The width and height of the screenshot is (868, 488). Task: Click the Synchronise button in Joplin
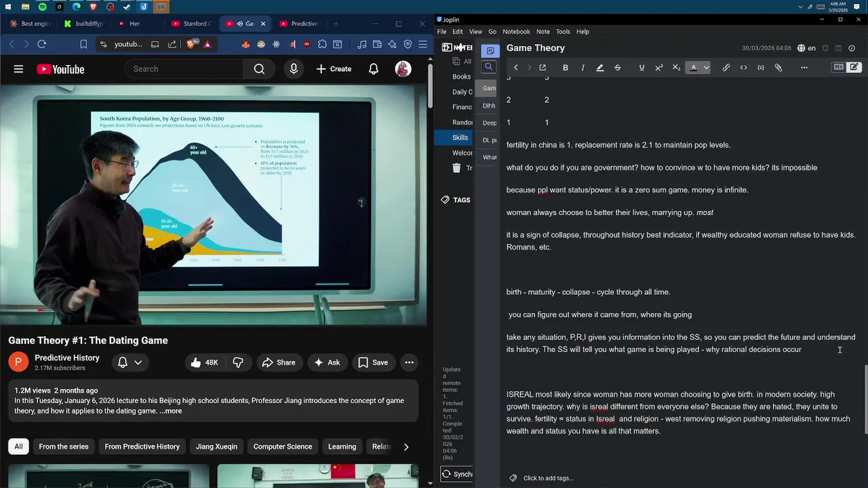click(x=456, y=474)
